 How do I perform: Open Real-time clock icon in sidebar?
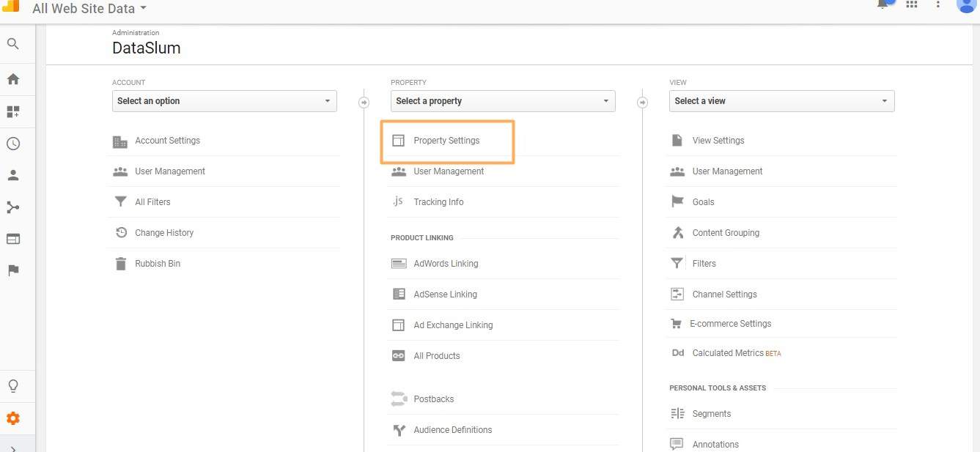click(12, 144)
